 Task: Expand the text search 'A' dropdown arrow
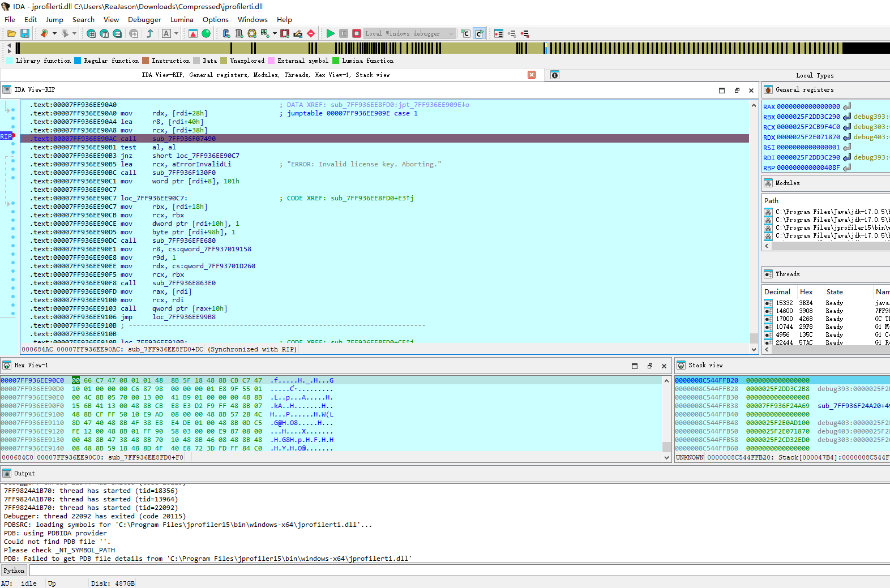176,33
